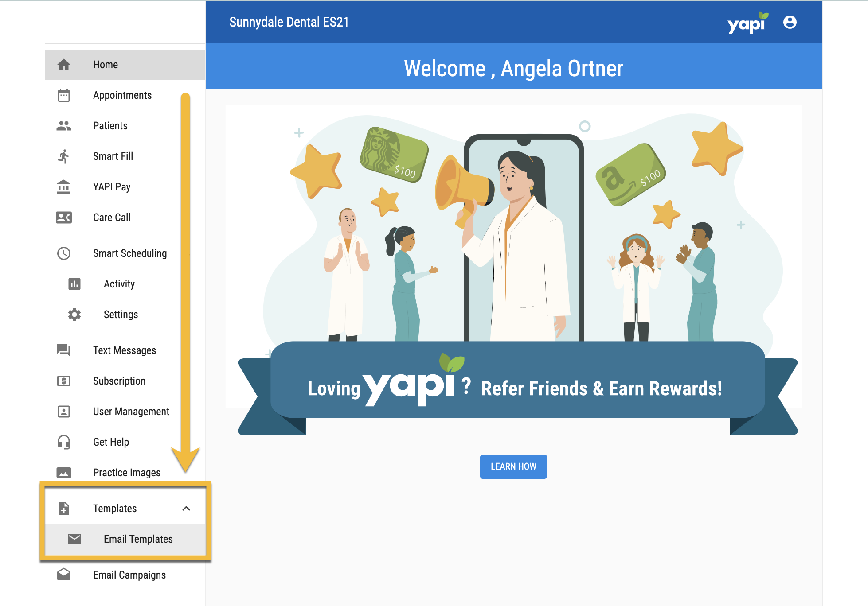Click the Home house icon
Viewport: 868px width, 606px height.
coord(64,65)
